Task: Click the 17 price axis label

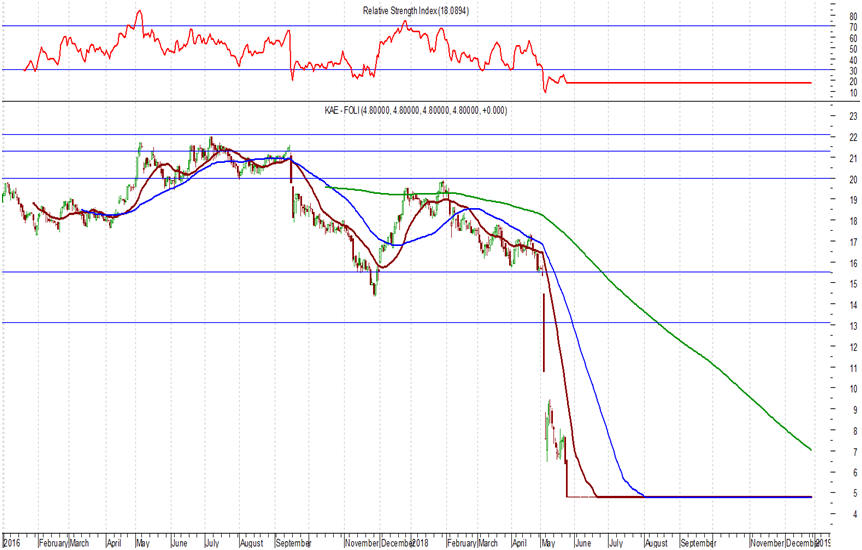Action: pos(853,243)
